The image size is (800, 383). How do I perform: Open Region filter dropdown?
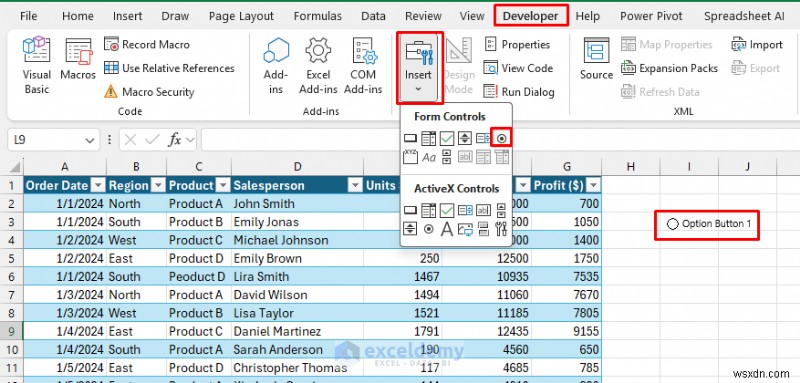(x=159, y=185)
